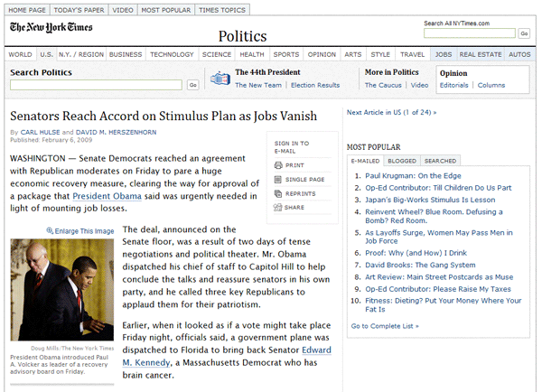This screenshot has height=392, width=542.
Task: Go to Real Estate section
Action: 481,54
